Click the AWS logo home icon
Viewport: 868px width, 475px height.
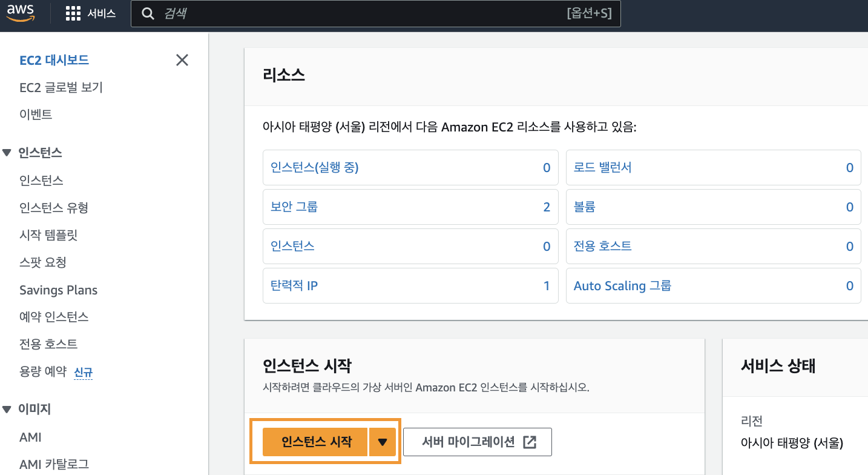coord(21,13)
